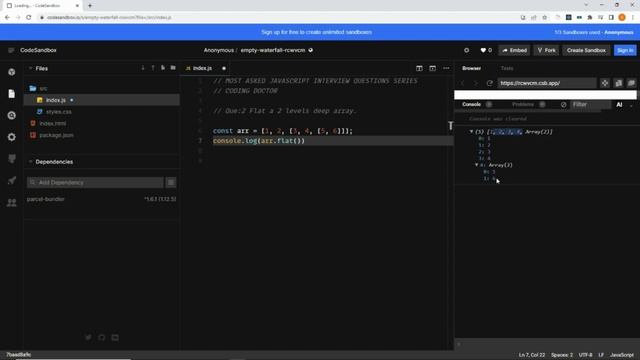Click UTF-8 encoding in status bar

point(585,355)
